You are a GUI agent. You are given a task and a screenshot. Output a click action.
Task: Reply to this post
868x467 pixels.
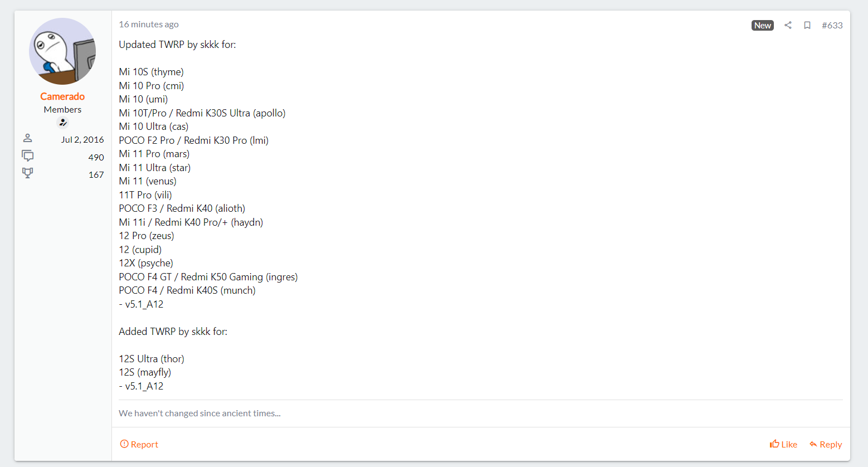click(826, 444)
